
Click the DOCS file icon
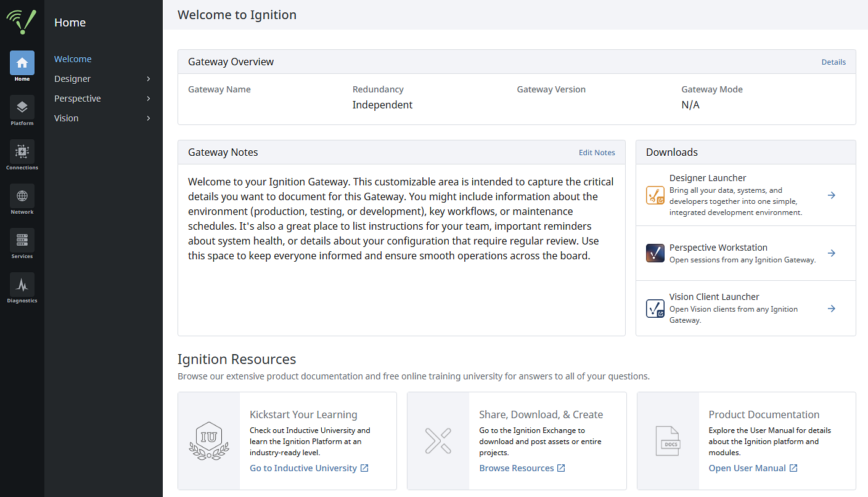coord(668,441)
